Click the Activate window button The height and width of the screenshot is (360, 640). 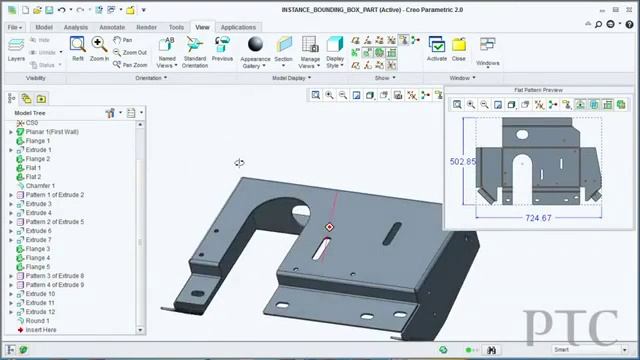coord(437,49)
